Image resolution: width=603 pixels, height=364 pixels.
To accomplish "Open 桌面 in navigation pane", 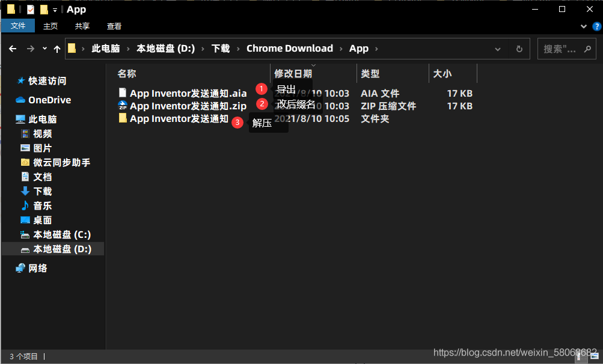I will [x=43, y=220].
